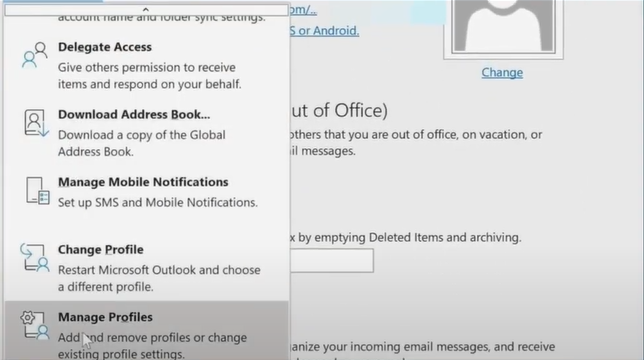This screenshot has height=360, width=644.
Task: Click 'Restart Microsoft Outlook and choose' text
Action: [x=159, y=270]
